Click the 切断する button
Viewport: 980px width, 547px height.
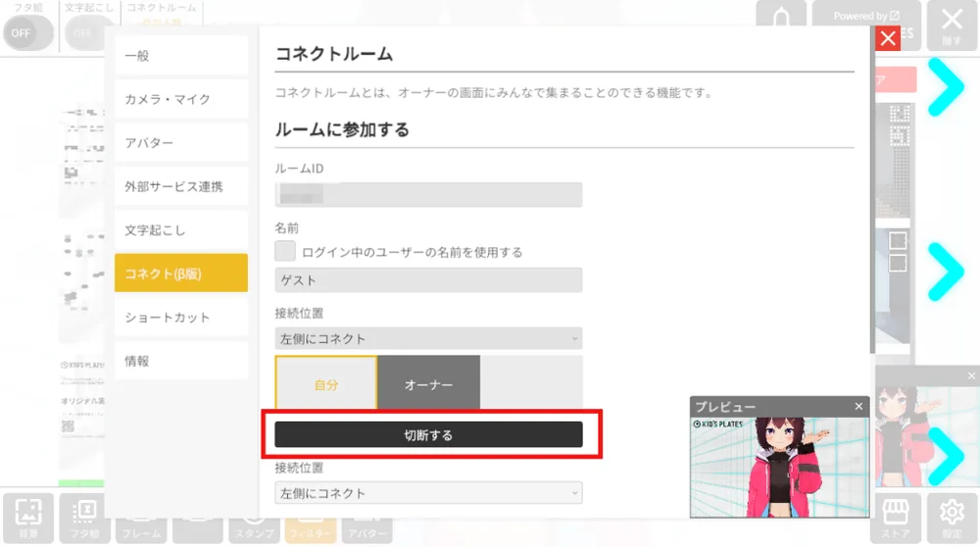pos(429,434)
